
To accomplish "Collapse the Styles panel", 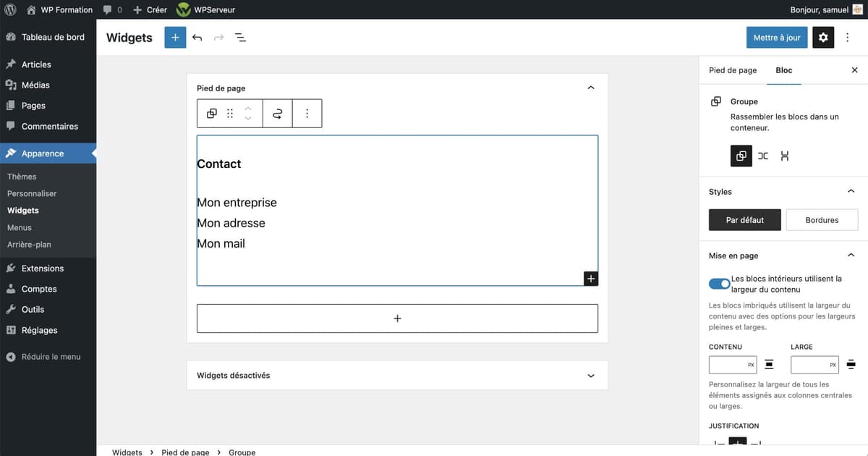I will pyautogui.click(x=851, y=190).
